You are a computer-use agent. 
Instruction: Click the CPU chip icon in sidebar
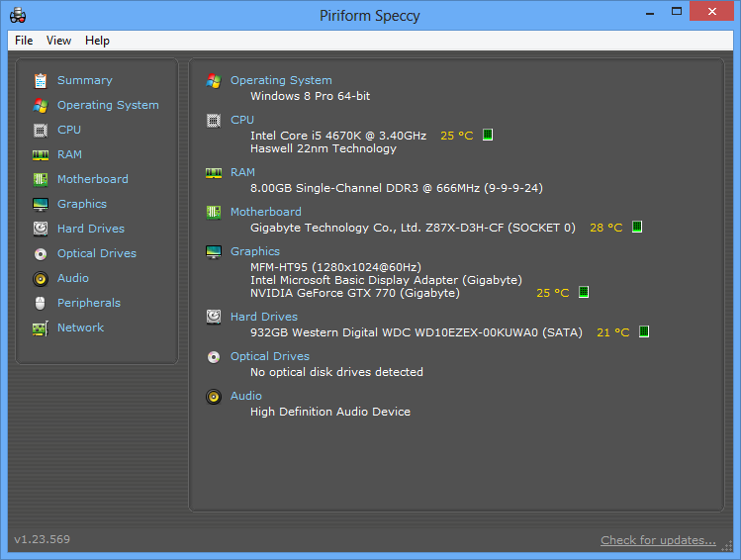[x=41, y=130]
